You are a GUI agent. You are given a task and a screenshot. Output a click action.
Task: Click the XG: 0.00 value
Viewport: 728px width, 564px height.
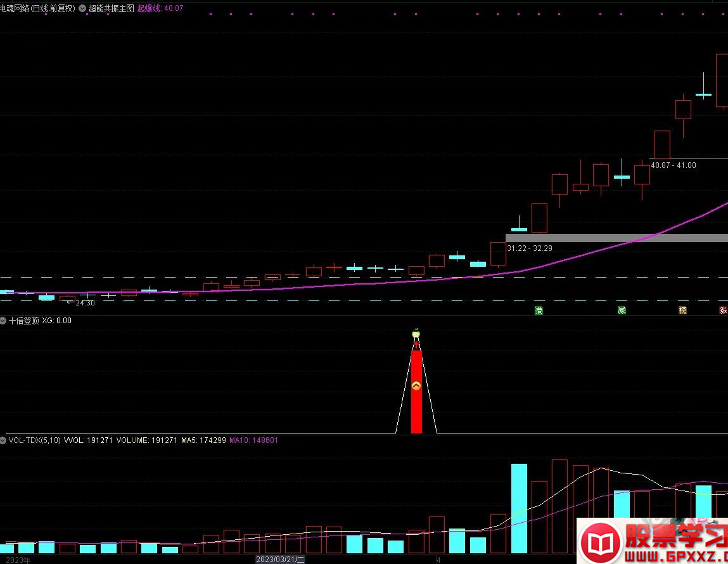(x=56, y=321)
